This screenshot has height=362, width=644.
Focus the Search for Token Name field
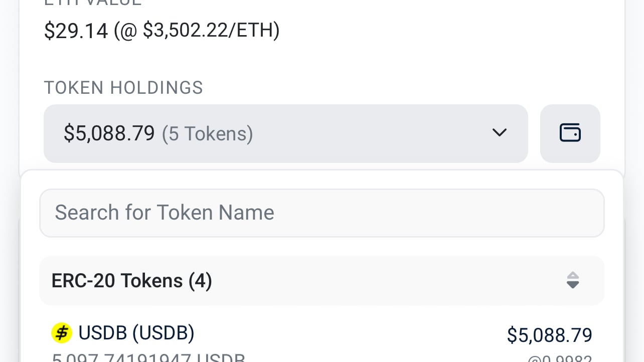322,213
